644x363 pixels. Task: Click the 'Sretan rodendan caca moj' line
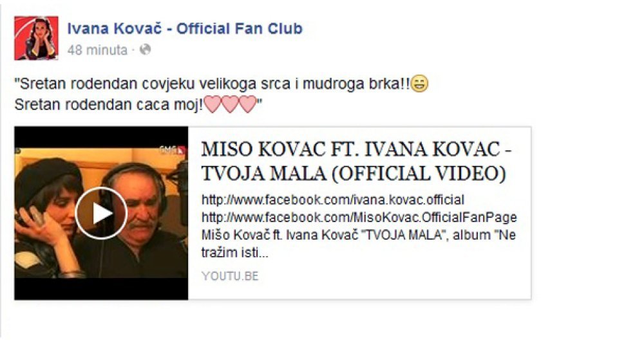tap(109, 104)
